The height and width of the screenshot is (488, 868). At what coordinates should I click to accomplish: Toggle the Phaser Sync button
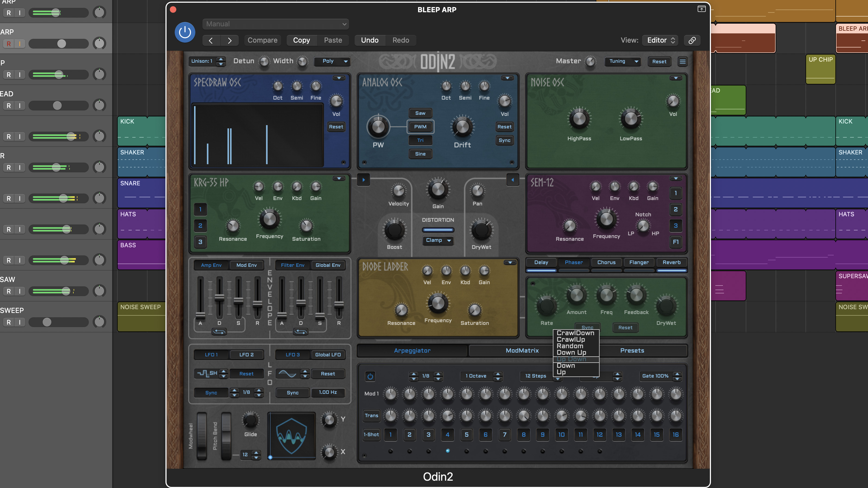[587, 327]
